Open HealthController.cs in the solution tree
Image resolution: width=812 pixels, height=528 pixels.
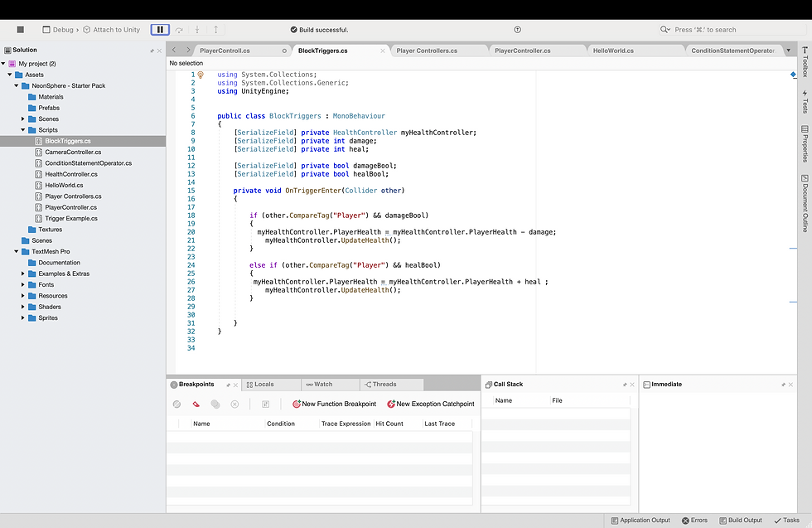[71, 174]
